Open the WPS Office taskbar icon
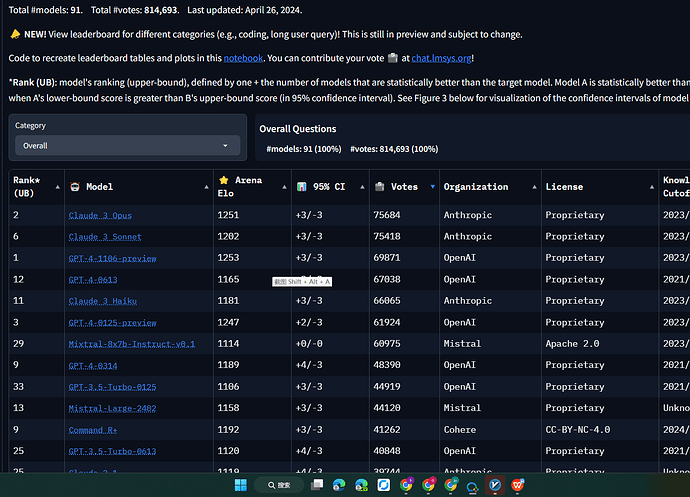690x497 pixels. (x=518, y=485)
